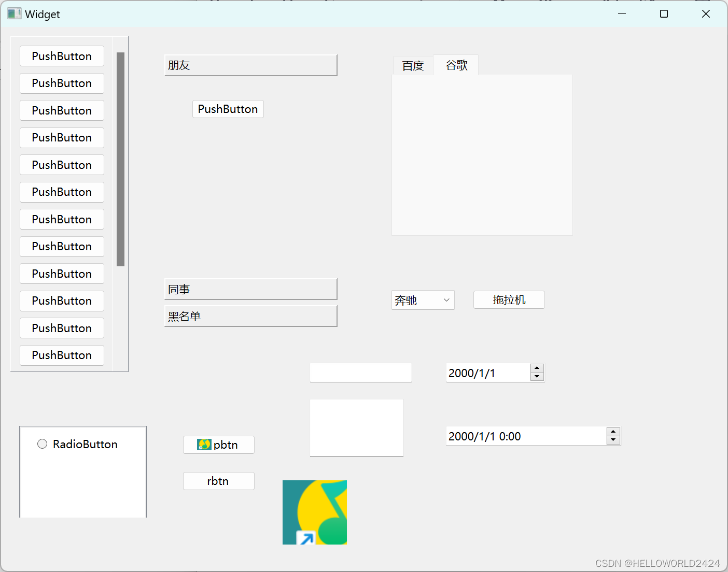The image size is (728, 572).
Task: Expand the 黑名单 toolbox section
Action: (251, 316)
